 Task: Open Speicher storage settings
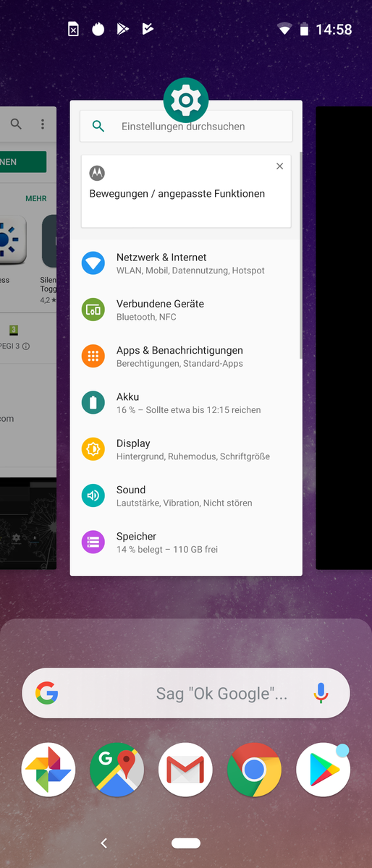pos(186,542)
